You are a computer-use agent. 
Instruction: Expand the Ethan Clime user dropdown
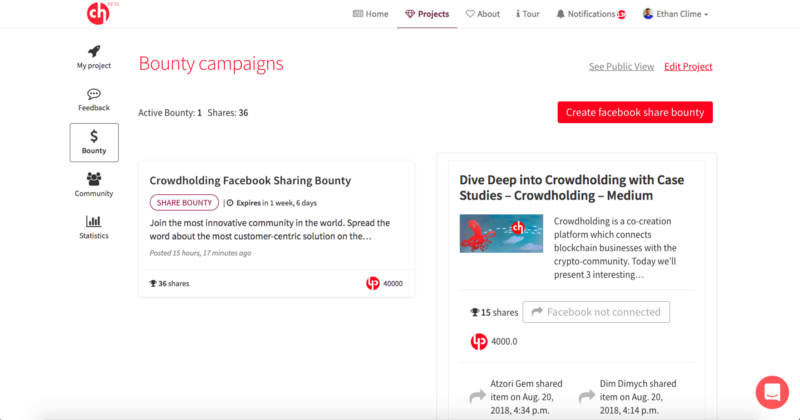(x=676, y=14)
